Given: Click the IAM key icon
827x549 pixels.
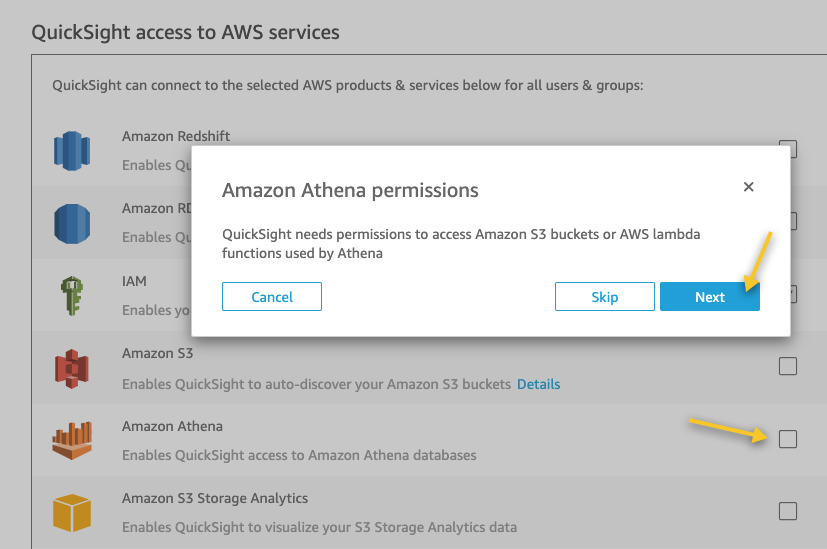Looking at the screenshot, I should (x=72, y=295).
